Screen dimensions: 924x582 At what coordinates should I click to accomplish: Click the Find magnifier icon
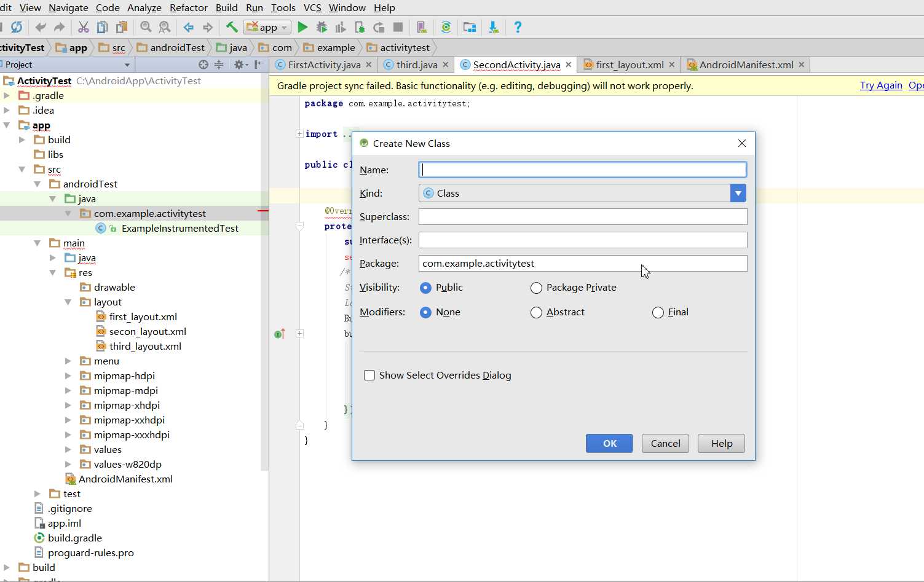click(146, 27)
